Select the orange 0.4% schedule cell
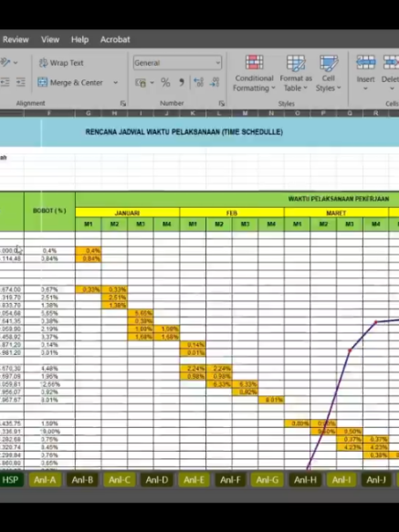Viewport: 399px width, 532px height. click(89, 251)
